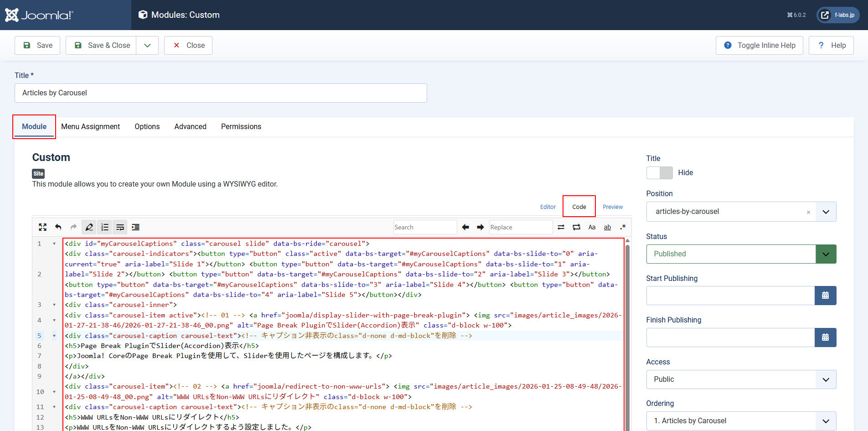The height and width of the screenshot is (431, 868).
Task: Open the Permissions tab
Action: [241, 127]
